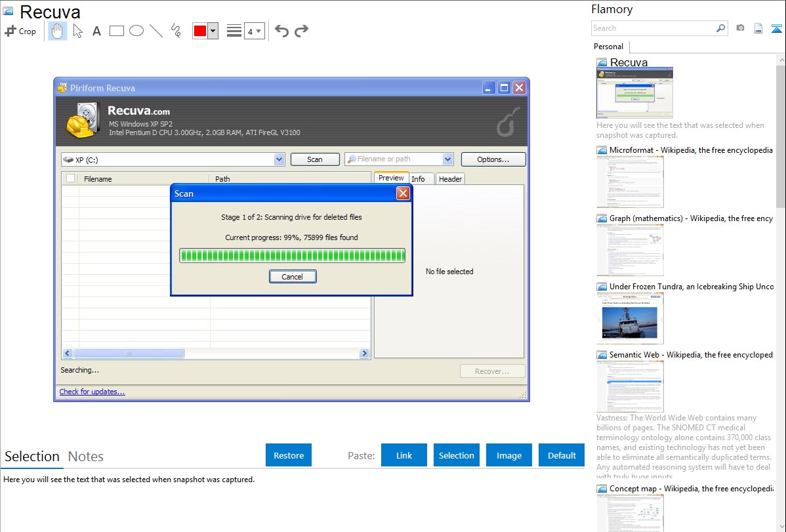Switch to the Preview tab
The image size is (786, 532).
[391, 178]
